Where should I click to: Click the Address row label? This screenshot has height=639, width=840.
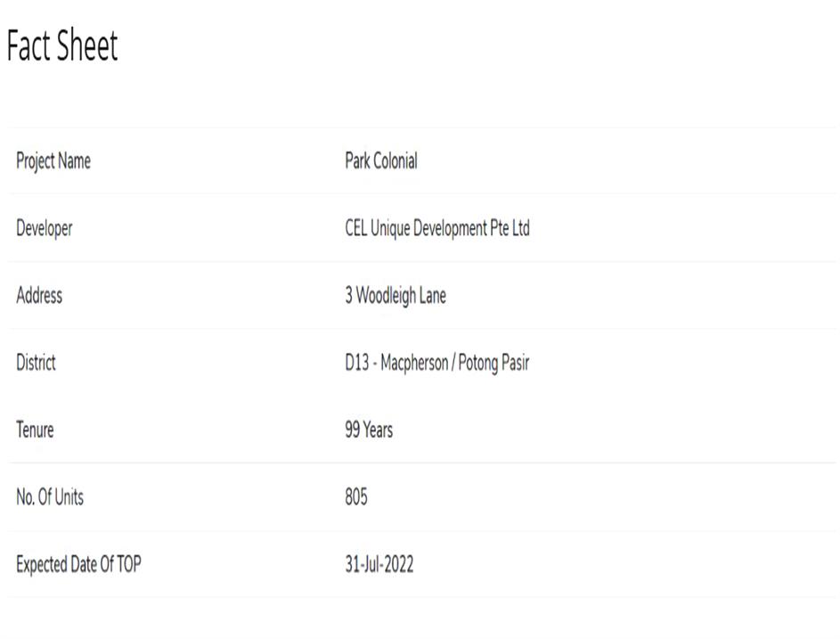point(39,296)
